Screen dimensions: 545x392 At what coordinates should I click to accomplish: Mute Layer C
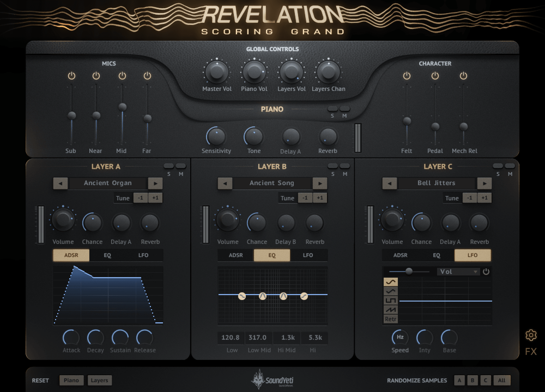pos(510,166)
